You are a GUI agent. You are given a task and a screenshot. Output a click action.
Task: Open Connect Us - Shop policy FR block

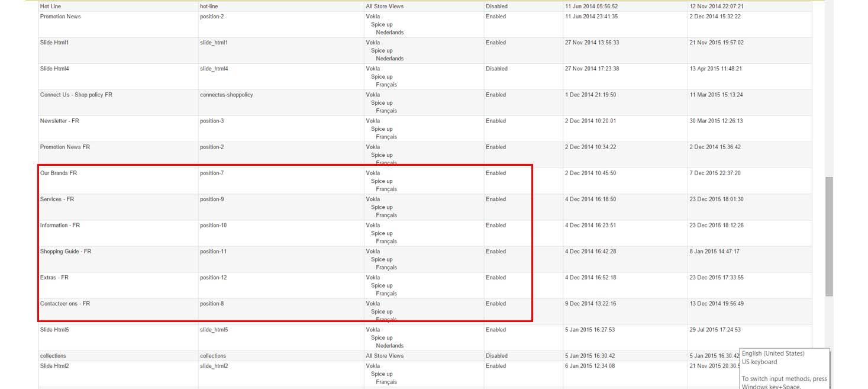[x=76, y=95]
